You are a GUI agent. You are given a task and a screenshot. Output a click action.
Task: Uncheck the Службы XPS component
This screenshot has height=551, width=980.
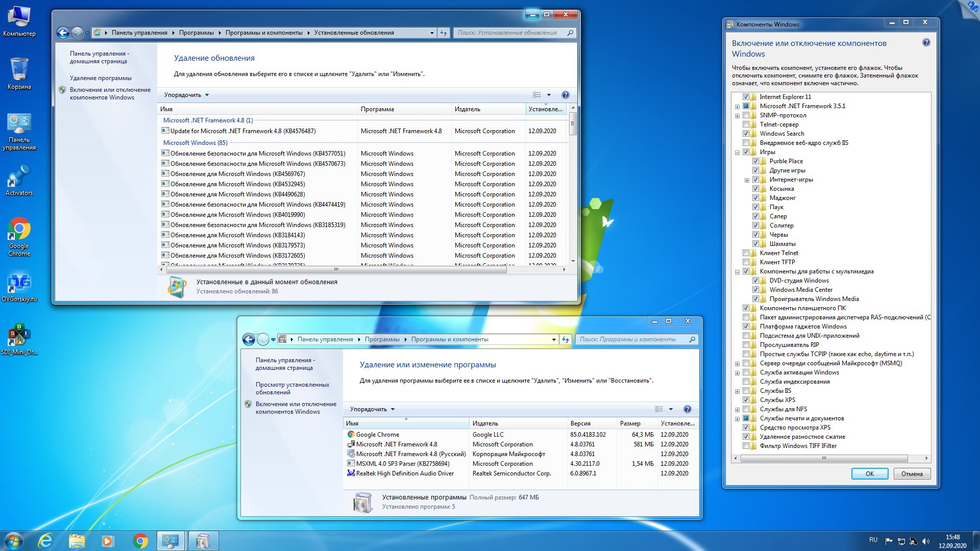(x=746, y=400)
